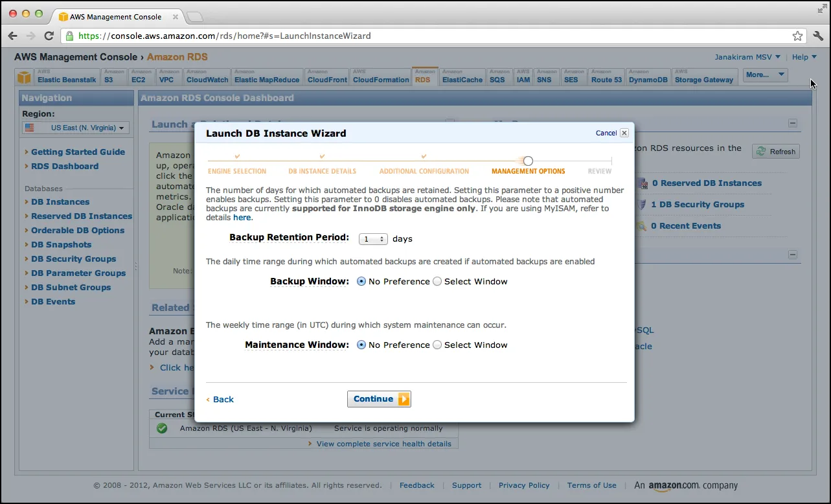Click the Terms of Use footer link

(591, 485)
